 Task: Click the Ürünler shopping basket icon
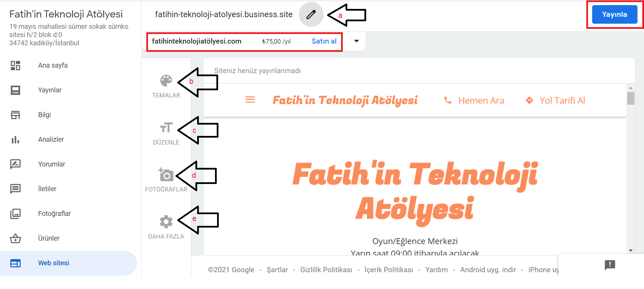pos(15,238)
